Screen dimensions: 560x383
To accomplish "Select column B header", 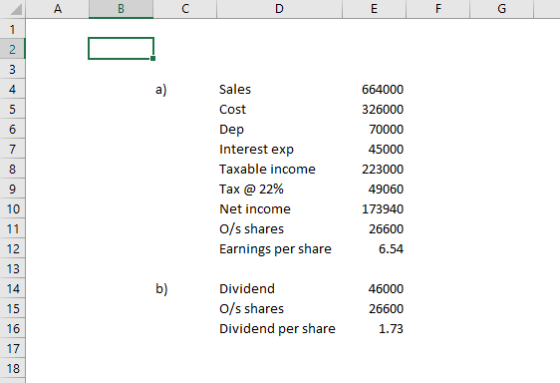I will pyautogui.click(x=121, y=9).
